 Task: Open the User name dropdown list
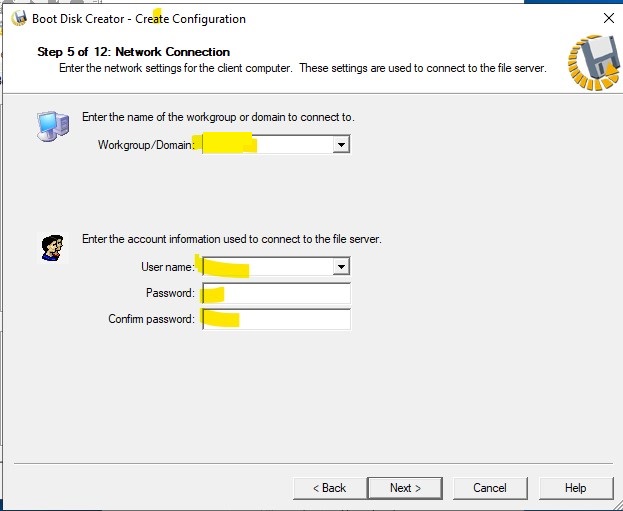341,267
